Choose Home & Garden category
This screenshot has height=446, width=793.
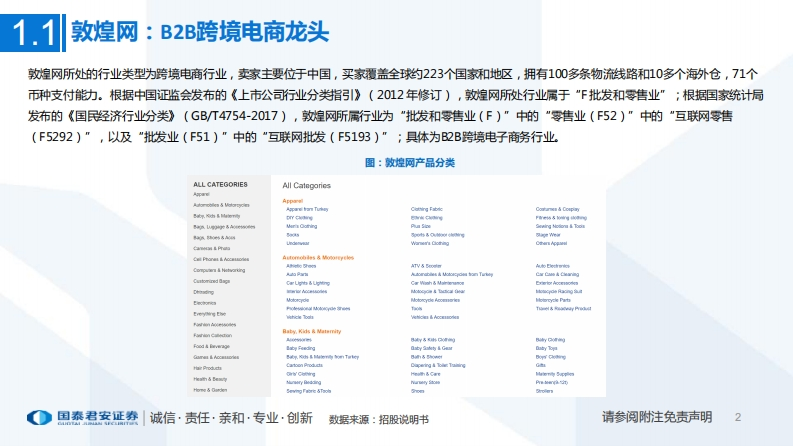tap(210, 390)
